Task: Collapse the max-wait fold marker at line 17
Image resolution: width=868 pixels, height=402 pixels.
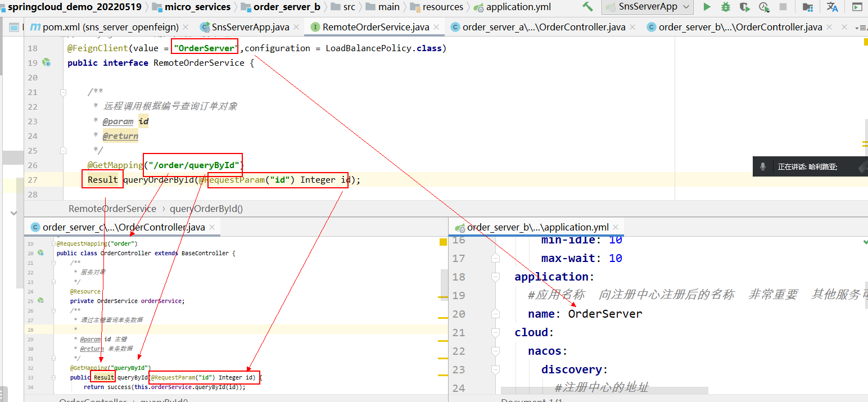Action: coord(495,258)
